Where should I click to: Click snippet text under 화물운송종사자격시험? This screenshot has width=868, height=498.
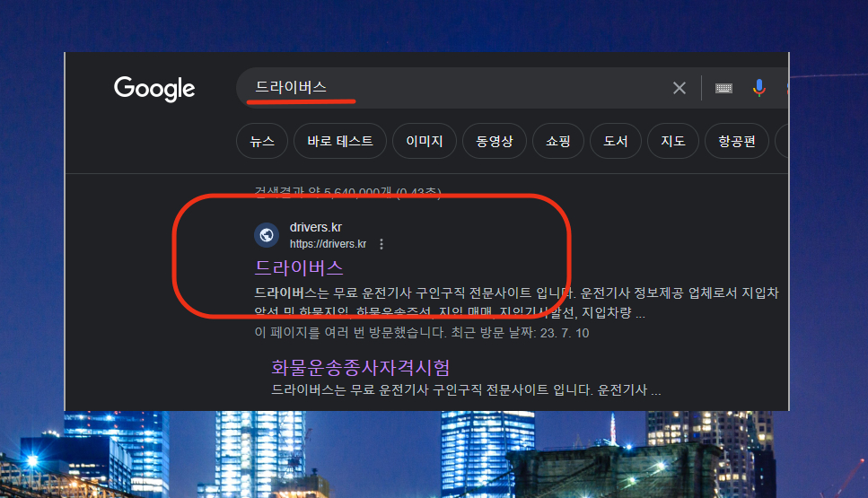tap(466, 390)
